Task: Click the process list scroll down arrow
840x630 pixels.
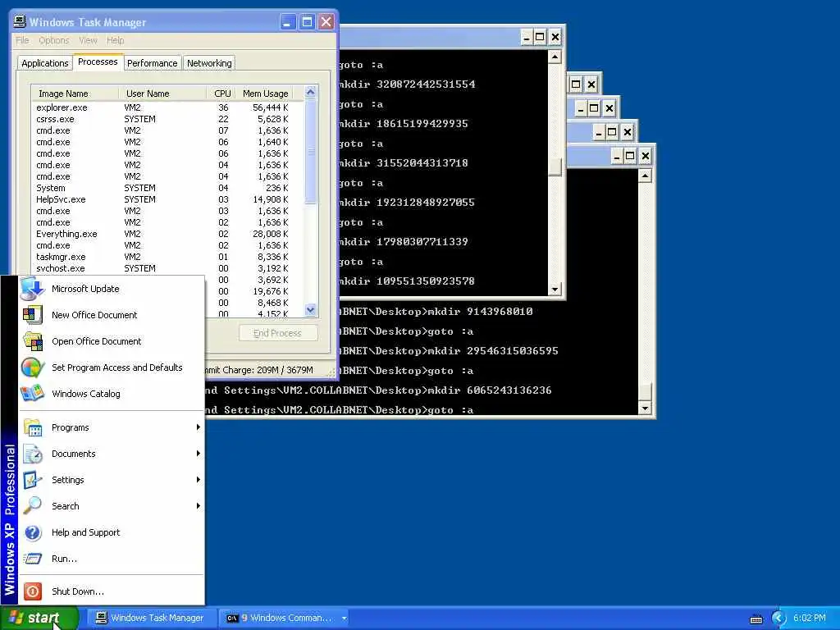Action: coord(311,309)
